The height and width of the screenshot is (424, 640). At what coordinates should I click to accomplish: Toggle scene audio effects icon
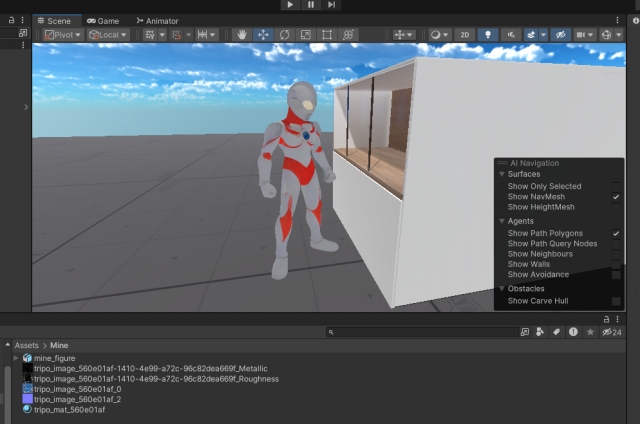tap(511, 35)
